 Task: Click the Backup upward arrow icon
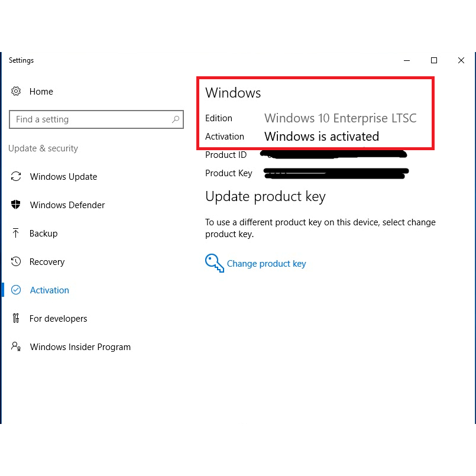(x=16, y=233)
